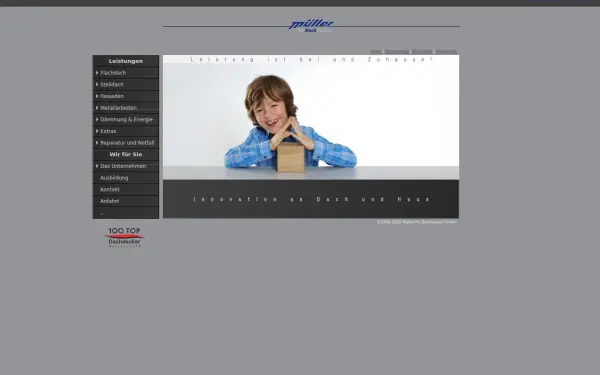Viewport: 600px width, 375px height.
Task: Open the Steildach menu entry
Action: 126,84
